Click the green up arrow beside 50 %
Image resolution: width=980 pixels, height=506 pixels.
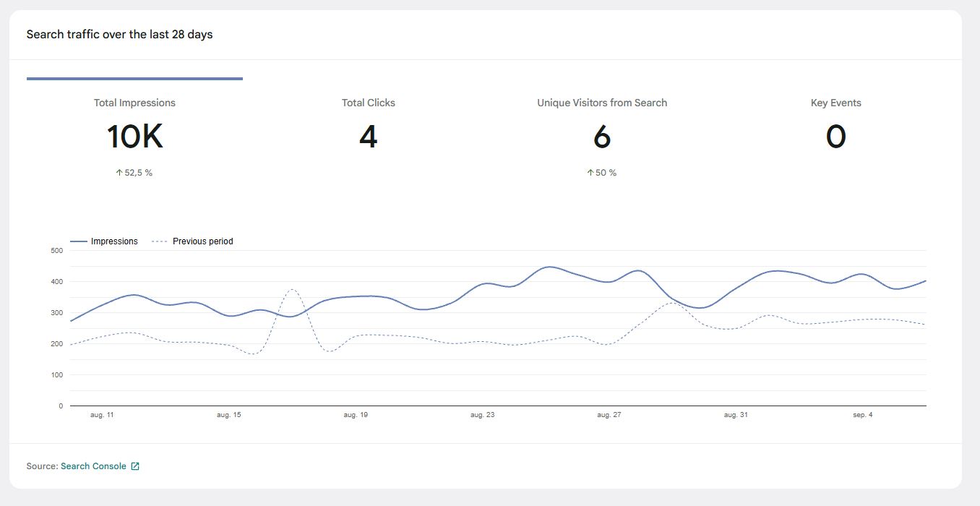click(590, 173)
